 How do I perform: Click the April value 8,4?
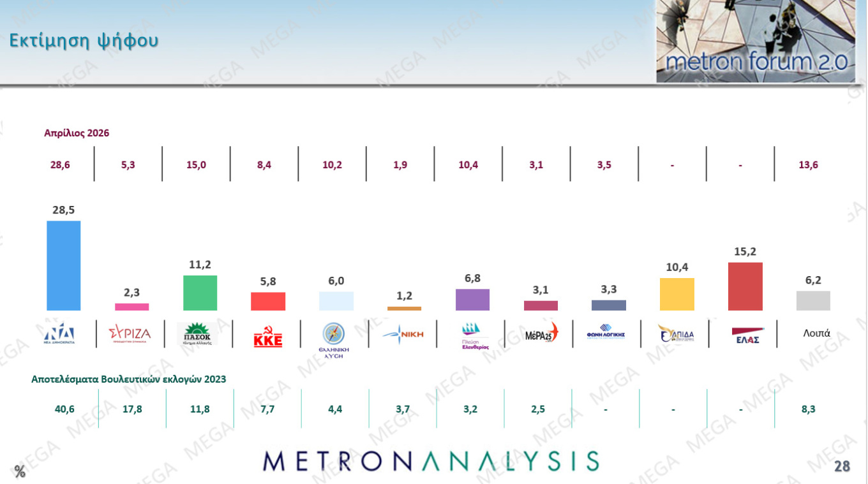pyautogui.click(x=264, y=165)
